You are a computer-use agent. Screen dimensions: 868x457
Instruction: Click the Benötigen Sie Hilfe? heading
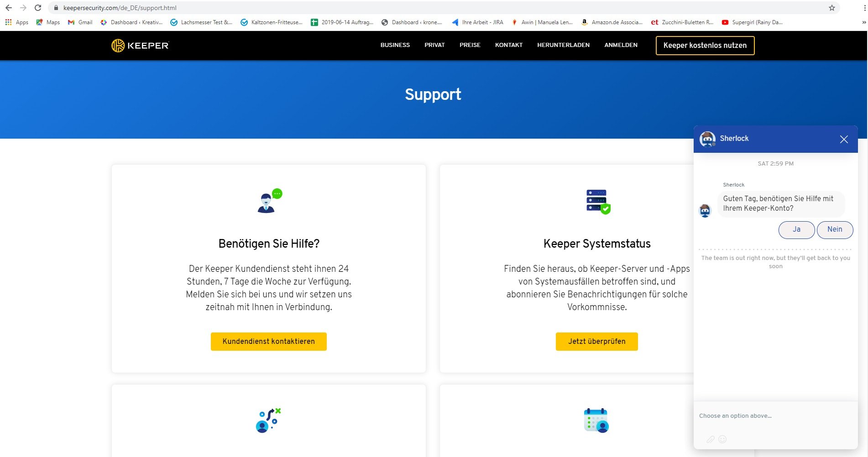269,244
